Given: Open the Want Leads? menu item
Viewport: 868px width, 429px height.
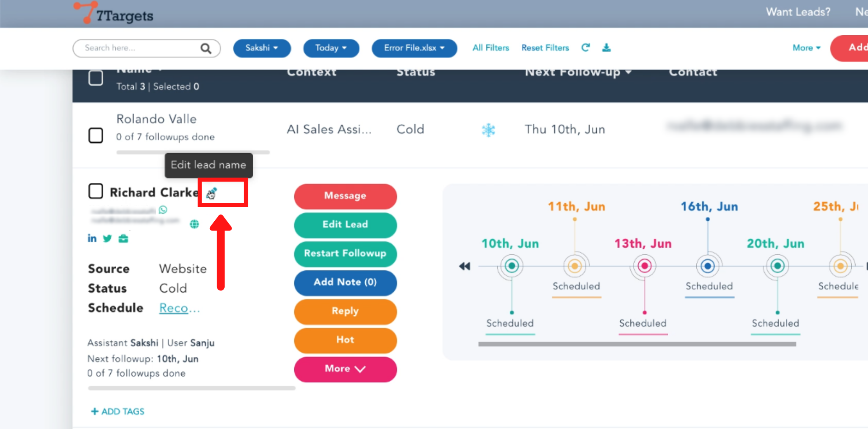Looking at the screenshot, I should click(x=798, y=12).
